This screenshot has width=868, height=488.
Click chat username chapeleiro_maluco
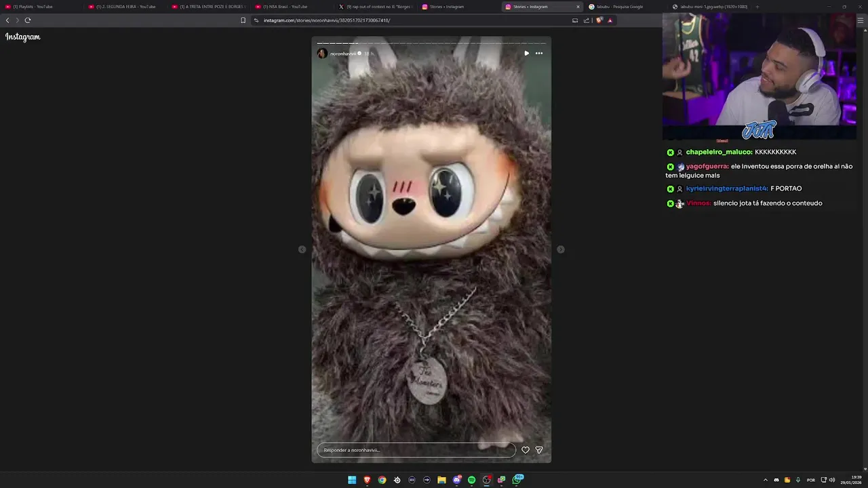click(x=719, y=152)
